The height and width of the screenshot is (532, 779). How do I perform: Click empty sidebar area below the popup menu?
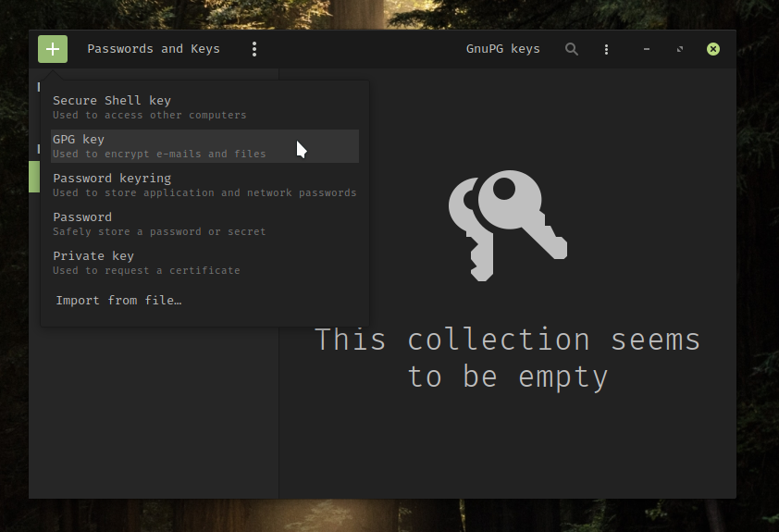(x=153, y=416)
